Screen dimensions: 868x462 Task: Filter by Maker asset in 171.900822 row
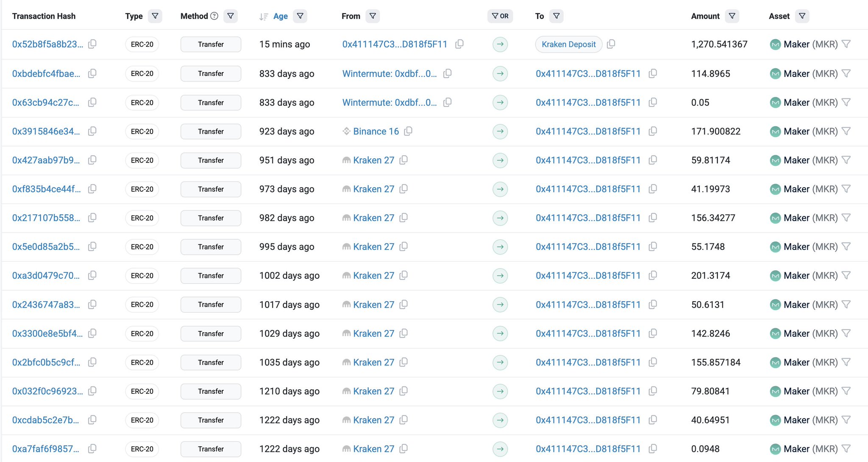pos(846,132)
